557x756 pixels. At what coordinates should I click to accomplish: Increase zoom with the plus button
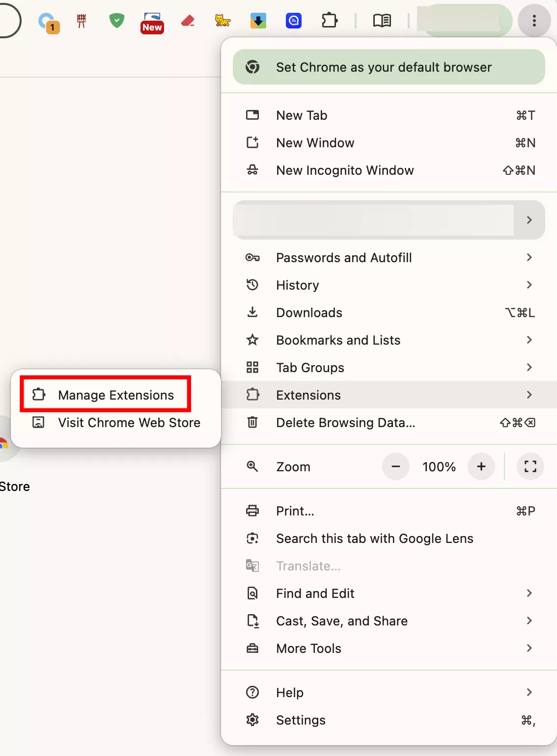[x=481, y=466]
